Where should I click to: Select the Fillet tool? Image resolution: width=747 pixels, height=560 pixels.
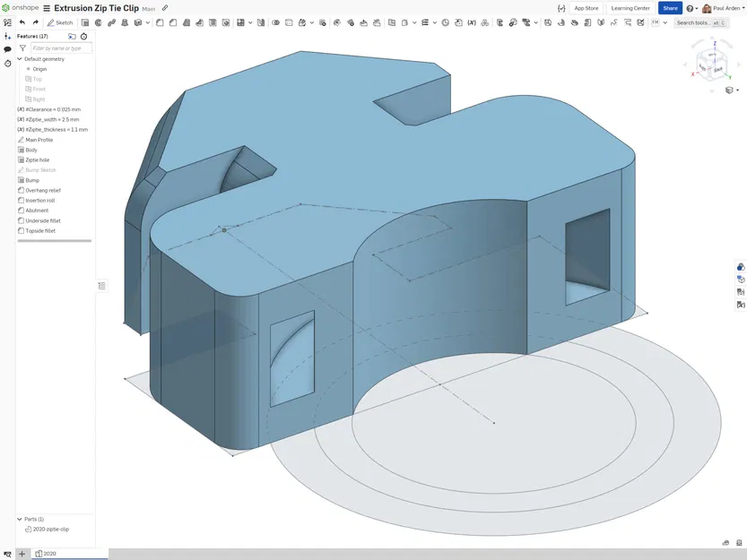pos(160,22)
